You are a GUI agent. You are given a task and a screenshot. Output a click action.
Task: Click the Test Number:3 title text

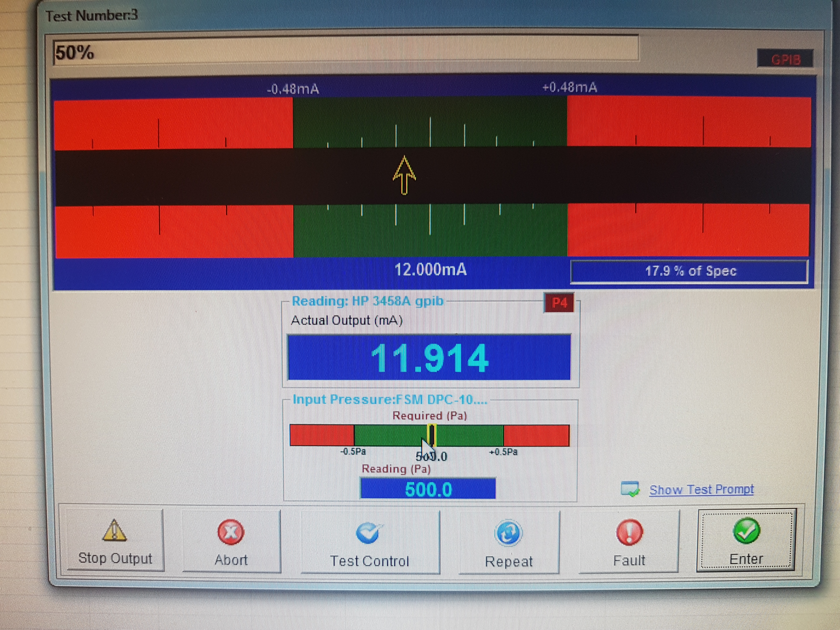tap(91, 16)
